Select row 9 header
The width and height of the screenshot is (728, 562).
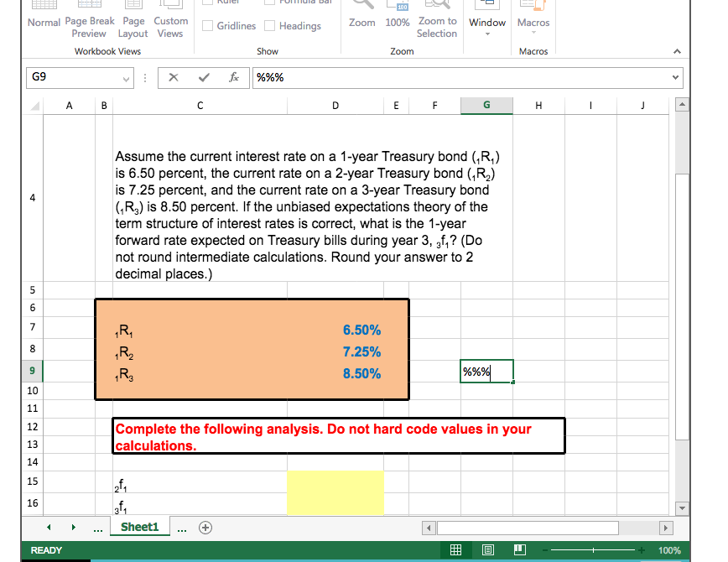point(32,371)
